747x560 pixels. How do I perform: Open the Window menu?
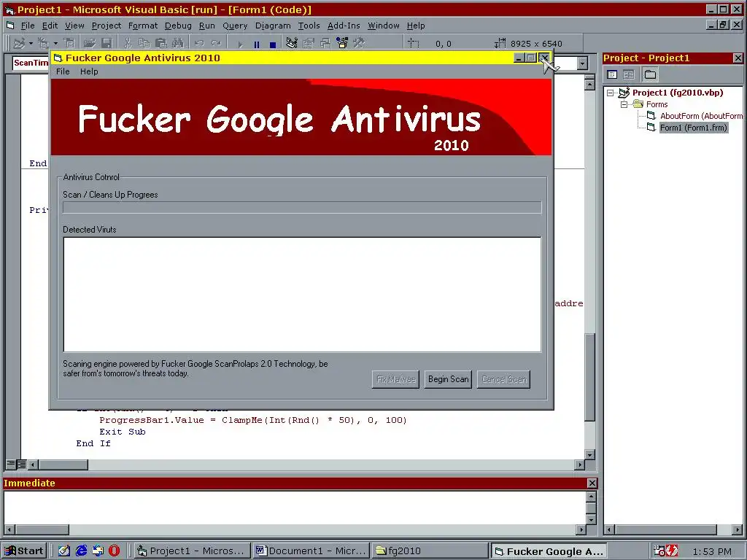(384, 26)
